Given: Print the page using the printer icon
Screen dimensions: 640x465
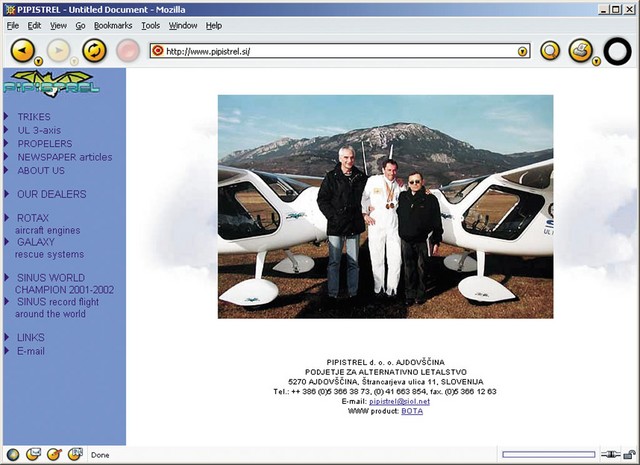Looking at the screenshot, I should tap(580, 50).
